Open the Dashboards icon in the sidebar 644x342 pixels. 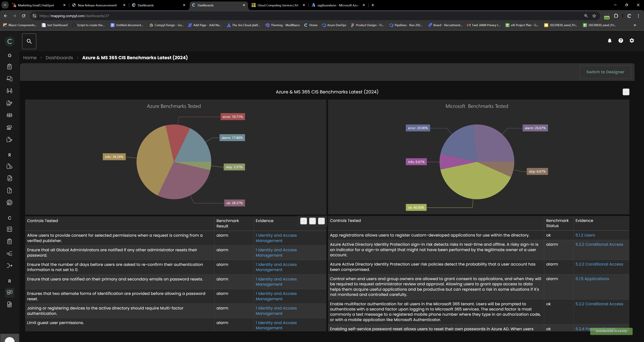[10, 292]
